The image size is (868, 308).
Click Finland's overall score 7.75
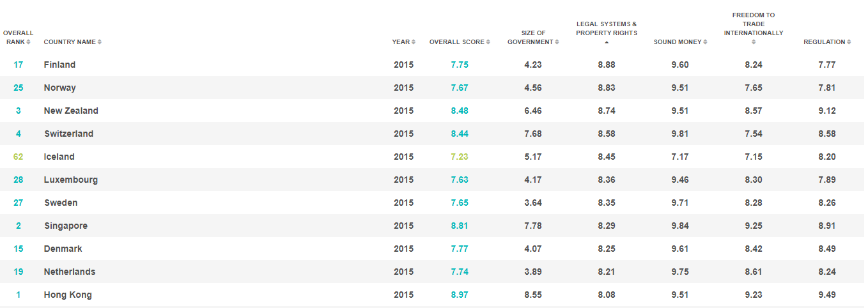point(460,65)
